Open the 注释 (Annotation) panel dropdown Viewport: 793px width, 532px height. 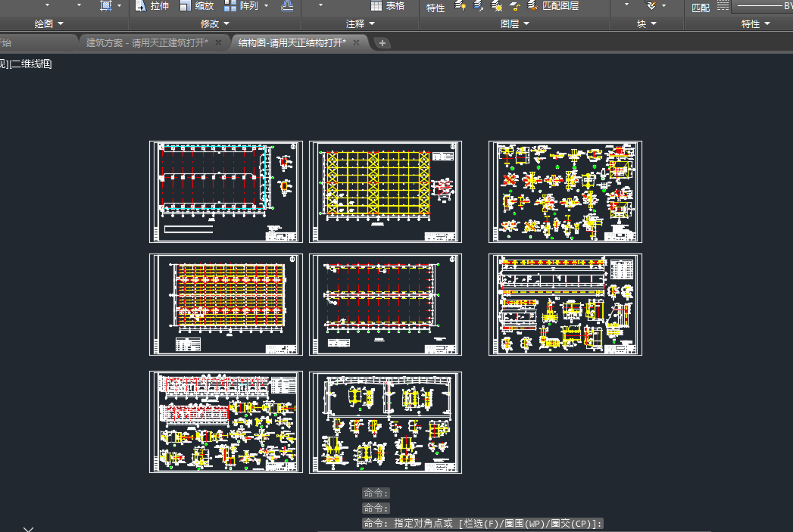coord(360,24)
